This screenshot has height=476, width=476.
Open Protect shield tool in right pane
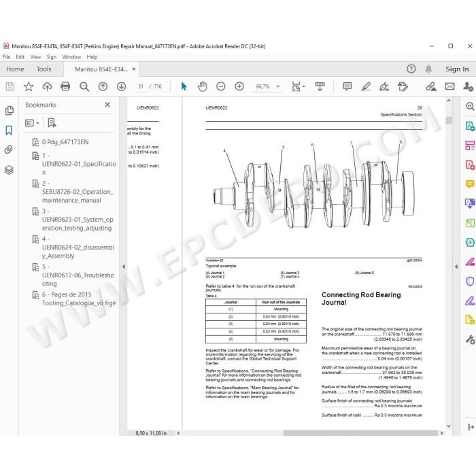(470, 281)
